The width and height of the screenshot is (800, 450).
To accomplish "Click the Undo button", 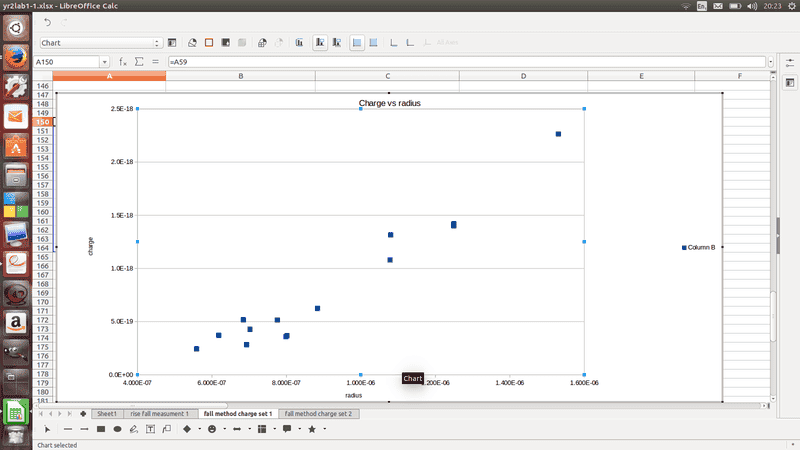I will 47,22.
